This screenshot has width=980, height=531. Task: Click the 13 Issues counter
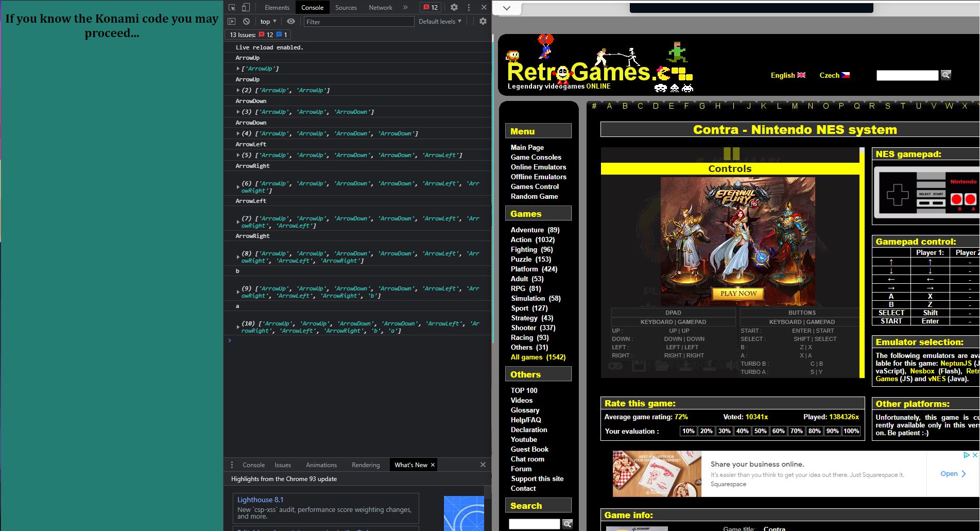(x=259, y=35)
